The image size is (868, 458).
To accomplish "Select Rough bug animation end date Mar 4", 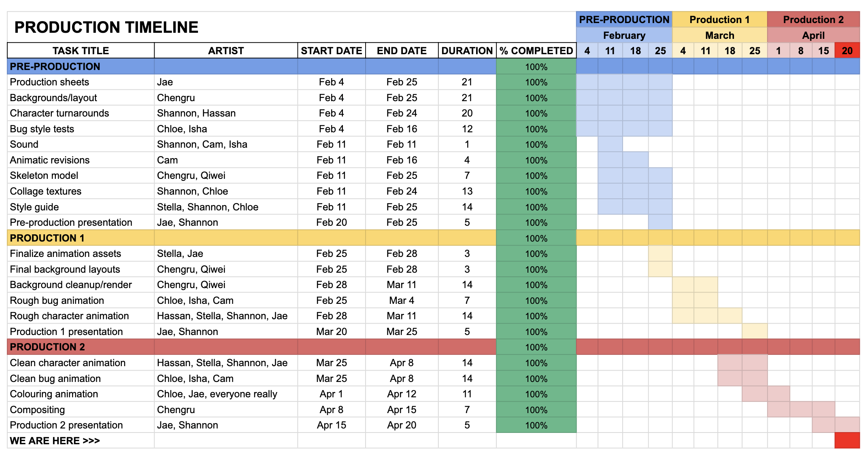I will coord(402,300).
